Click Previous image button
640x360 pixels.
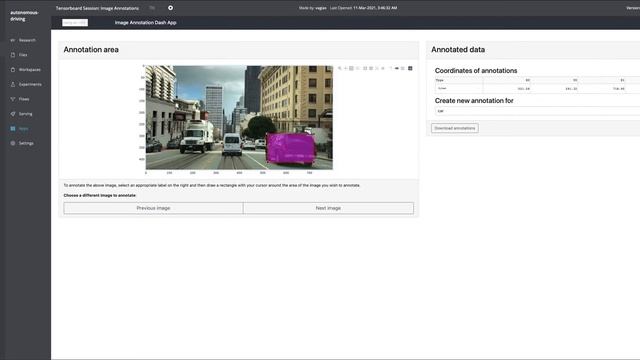pos(153,208)
